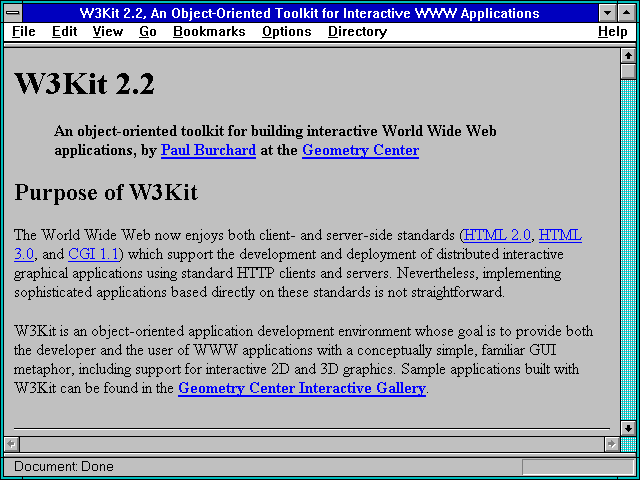
Task: Follow the Geometry Center link
Action: pyautogui.click(x=360, y=150)
